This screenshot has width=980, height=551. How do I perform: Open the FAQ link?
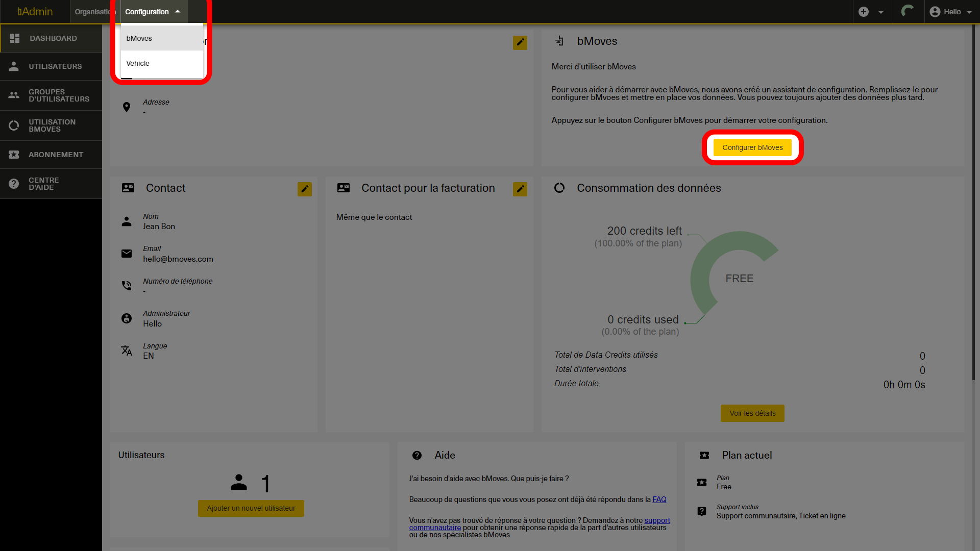click(659, 499)
